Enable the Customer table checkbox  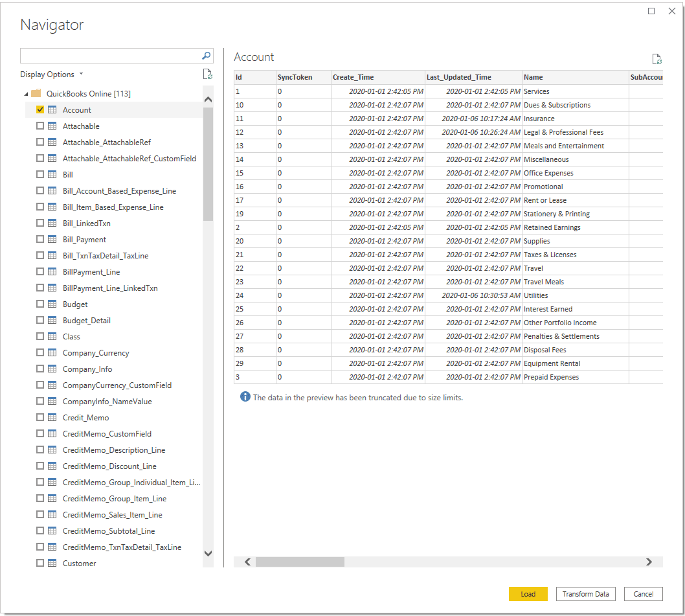coord(40,563)
